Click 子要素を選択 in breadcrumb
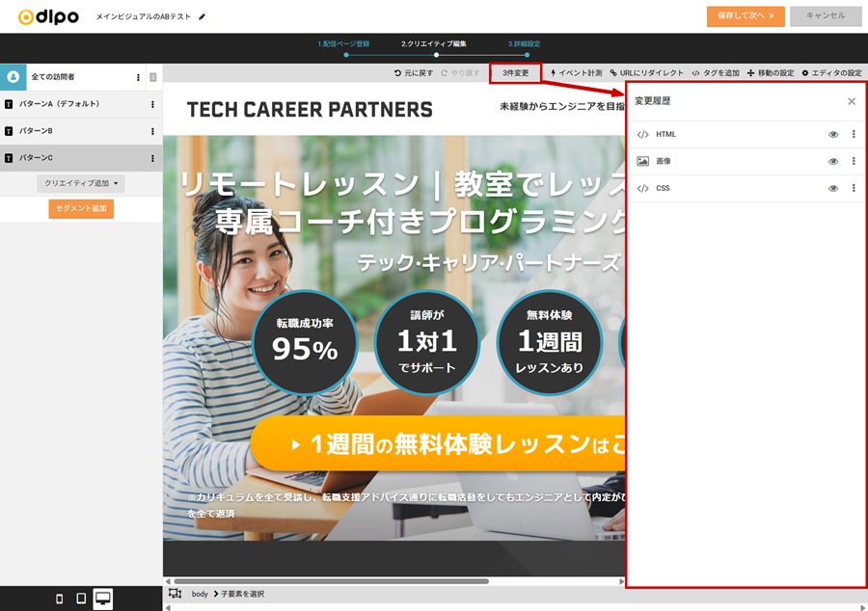The height and width of the screenshot is (611, 868). pos(242,594)
